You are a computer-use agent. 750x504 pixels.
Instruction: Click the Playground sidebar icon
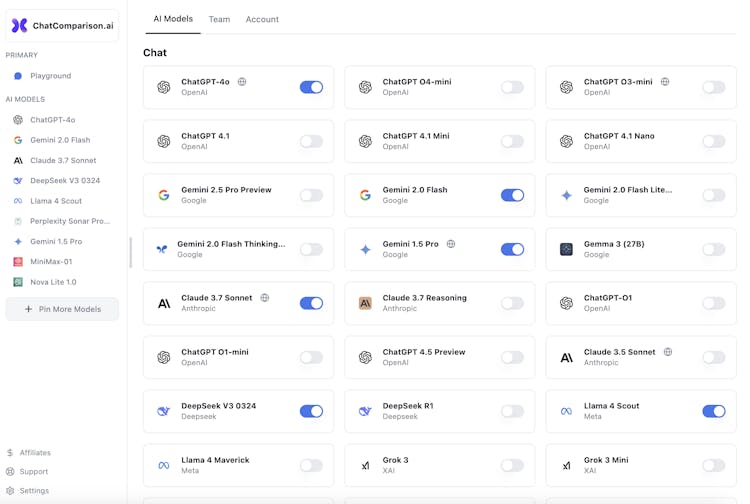click(x=18, y=76)
